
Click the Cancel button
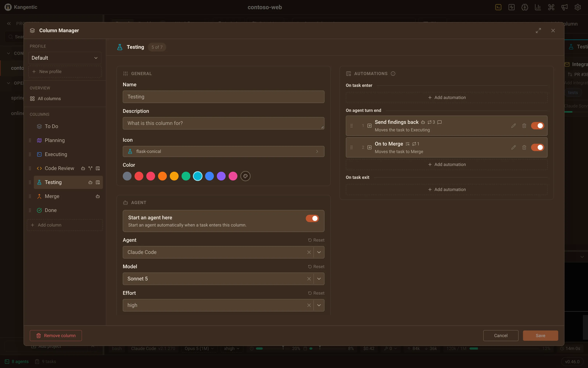[x=501, y=336]
